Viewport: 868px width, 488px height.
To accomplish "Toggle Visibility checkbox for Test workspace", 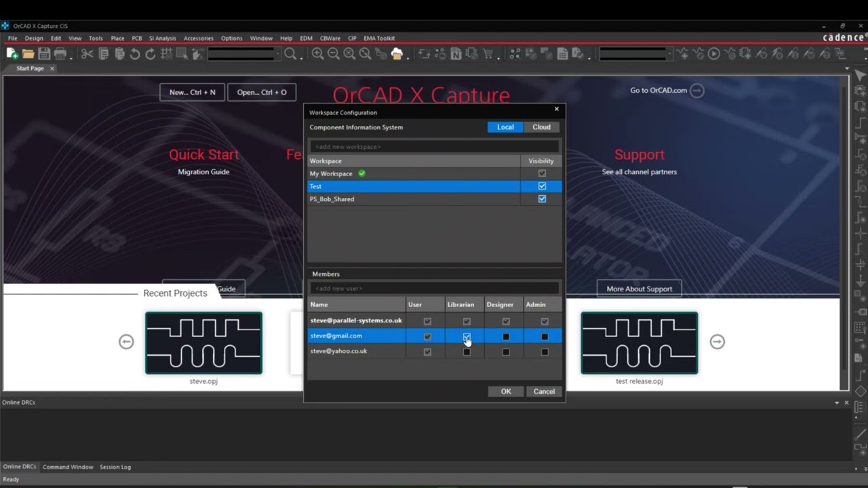I will (542, 186).
